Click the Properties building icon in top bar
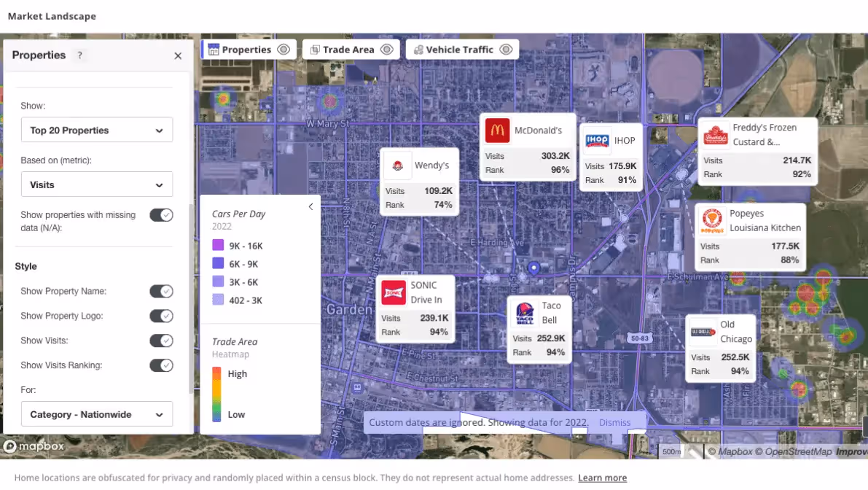The width and height of the screenshot is (868, 490). pos(214,50)
